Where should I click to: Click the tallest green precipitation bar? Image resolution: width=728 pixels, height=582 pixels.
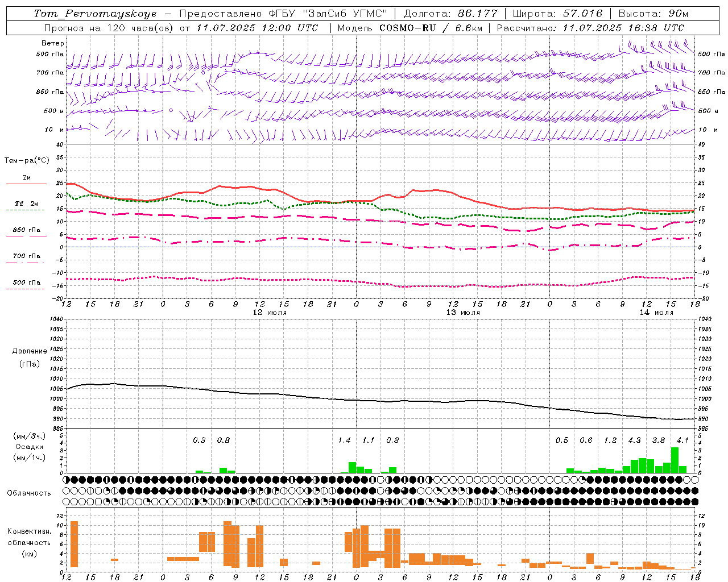click(675, 460)
